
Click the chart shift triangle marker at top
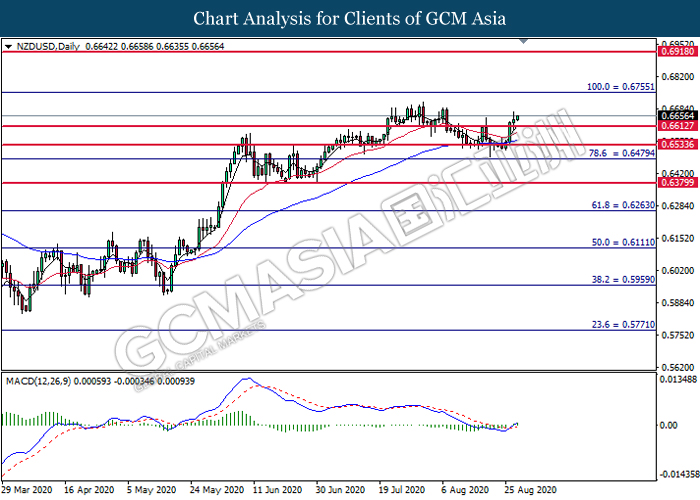pos(524,42)
